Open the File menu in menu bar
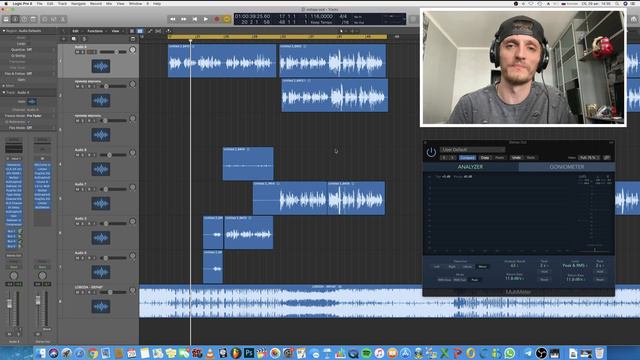640x360 pixels. pos(40,4)
